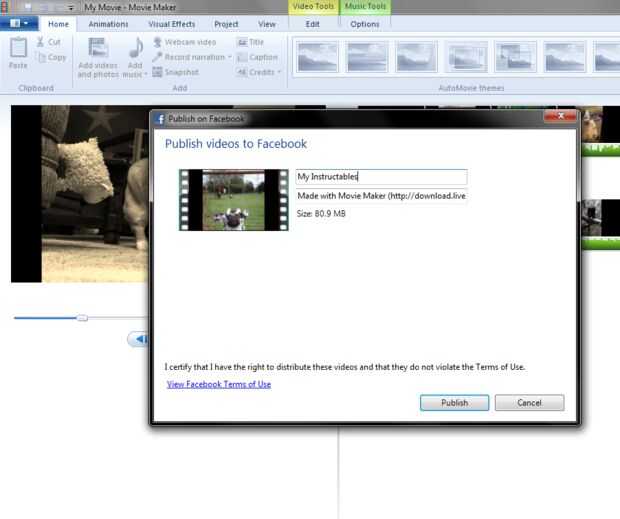This screenshot has height=519, width=620.
Task: Open the View ribbon tab
Action: click(x=267, y=24)
